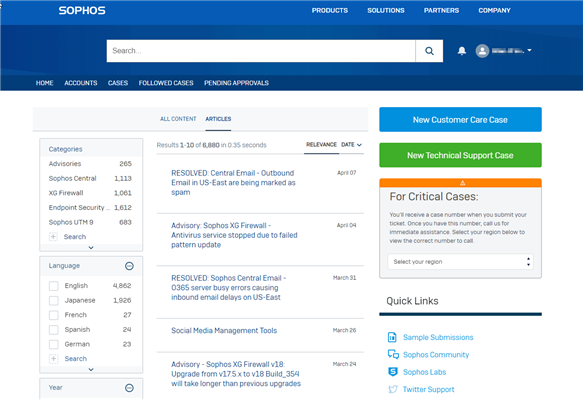Click Search link under Language
This screenshot has height=400, width=583.
click(75, 359)
